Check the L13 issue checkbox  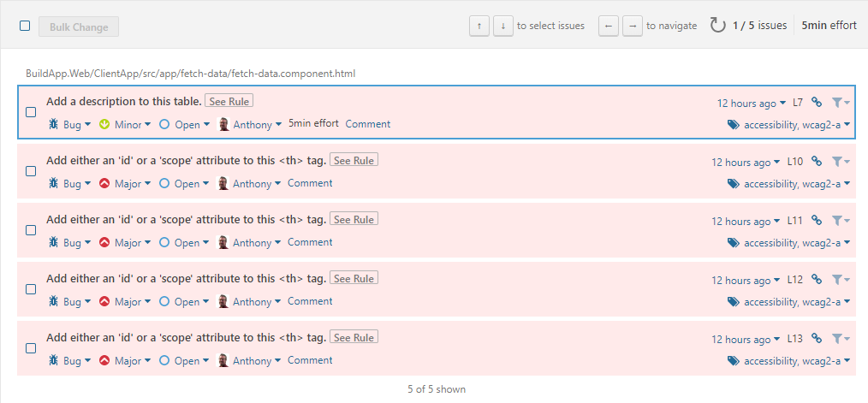31,348
